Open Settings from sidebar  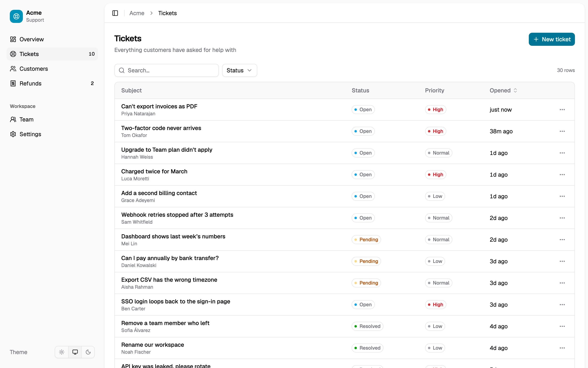[x=52, y=134]
